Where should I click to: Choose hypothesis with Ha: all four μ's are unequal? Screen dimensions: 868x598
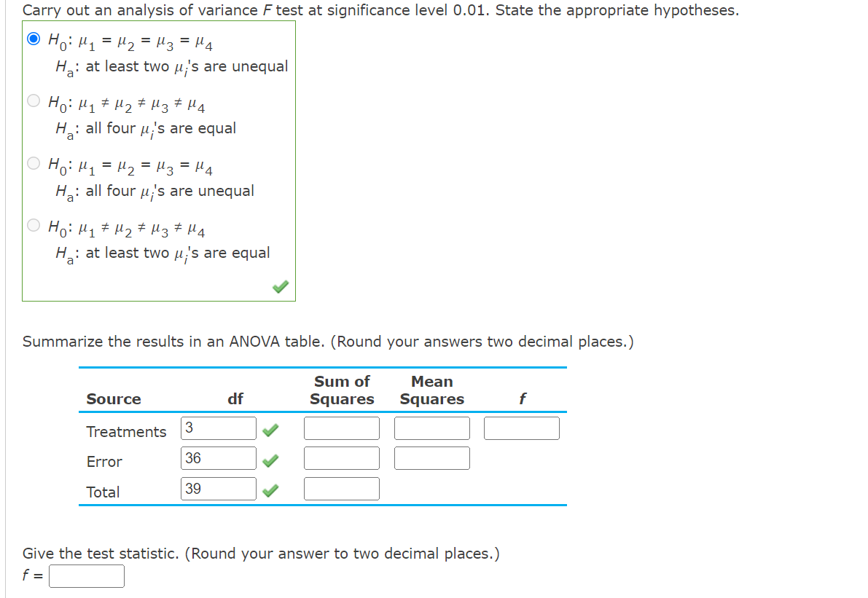click(34, 163)
